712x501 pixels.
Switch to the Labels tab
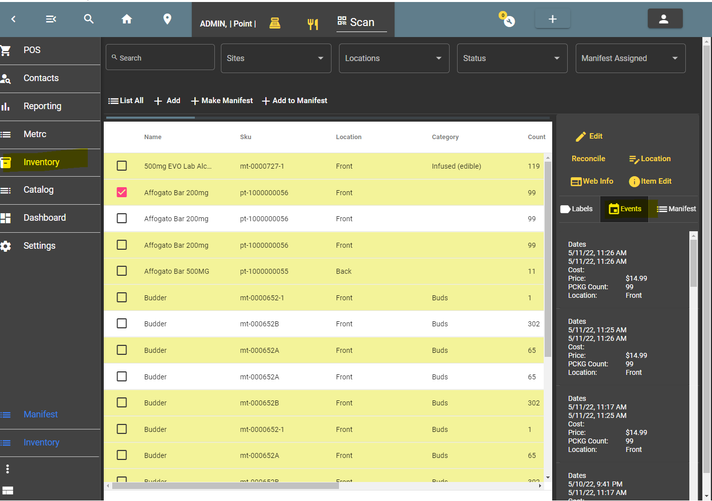pyautogui.click(x=577, y=209)
